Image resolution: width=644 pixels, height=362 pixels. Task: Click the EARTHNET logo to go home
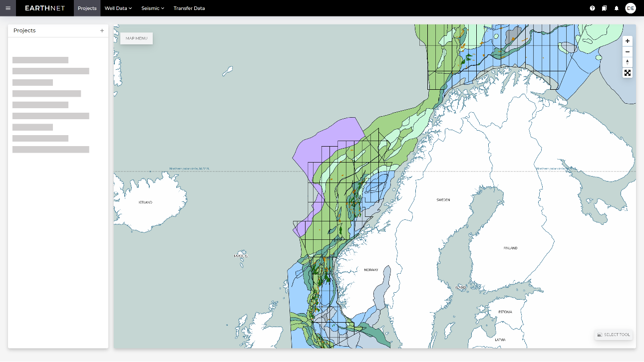click(x=44, y=8)
